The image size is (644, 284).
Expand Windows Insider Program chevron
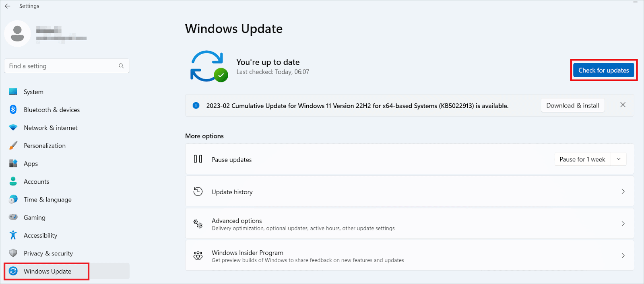click(x=623, y=256)
